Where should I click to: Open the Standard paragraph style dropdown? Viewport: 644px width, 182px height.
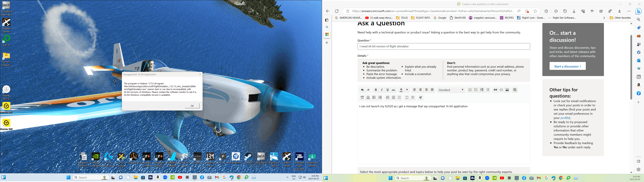[x=451, y=90]
